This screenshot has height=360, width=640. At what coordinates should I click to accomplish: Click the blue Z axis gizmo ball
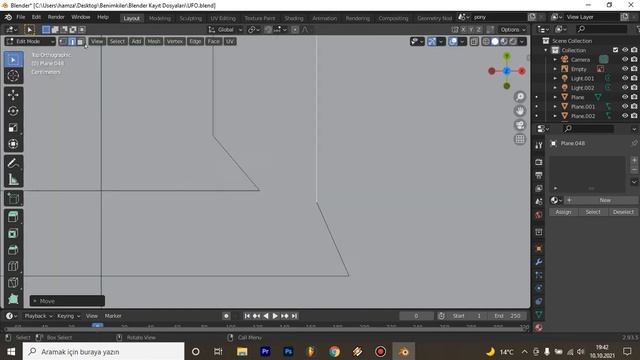(x=507, y=71)
